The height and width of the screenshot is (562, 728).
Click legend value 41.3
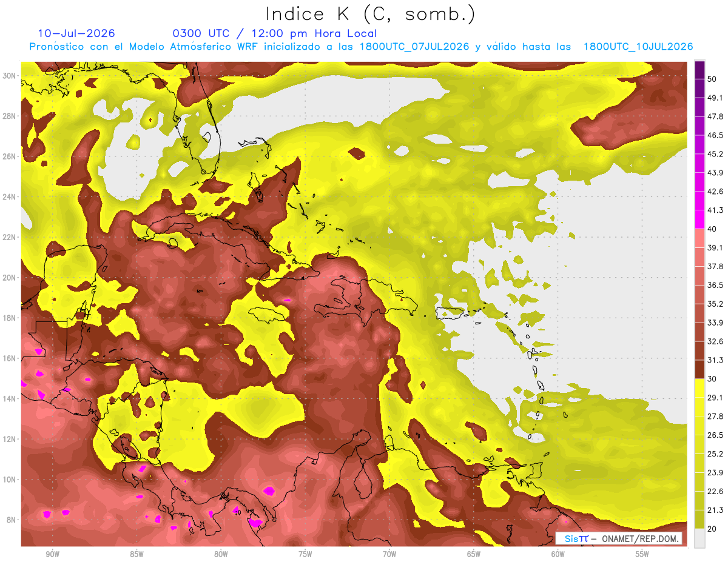click(715, 210)
